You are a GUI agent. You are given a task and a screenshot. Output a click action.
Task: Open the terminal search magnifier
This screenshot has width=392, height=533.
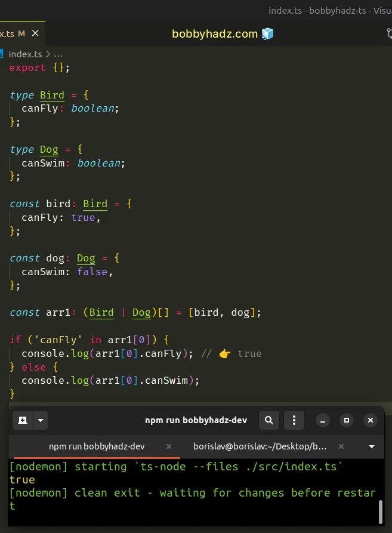pyautogui.click(x=268, y=420)
